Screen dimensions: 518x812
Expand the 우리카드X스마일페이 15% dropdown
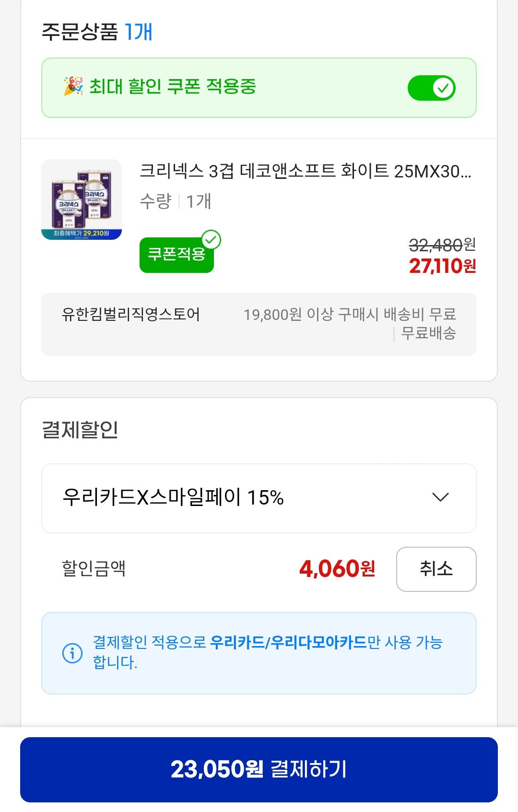(259, 498)
